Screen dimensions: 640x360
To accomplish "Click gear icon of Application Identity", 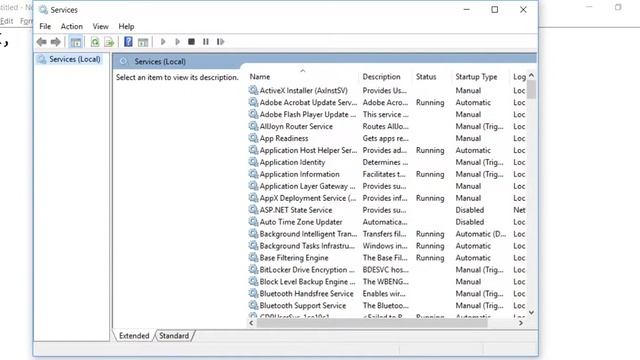I will click(253, 162).
